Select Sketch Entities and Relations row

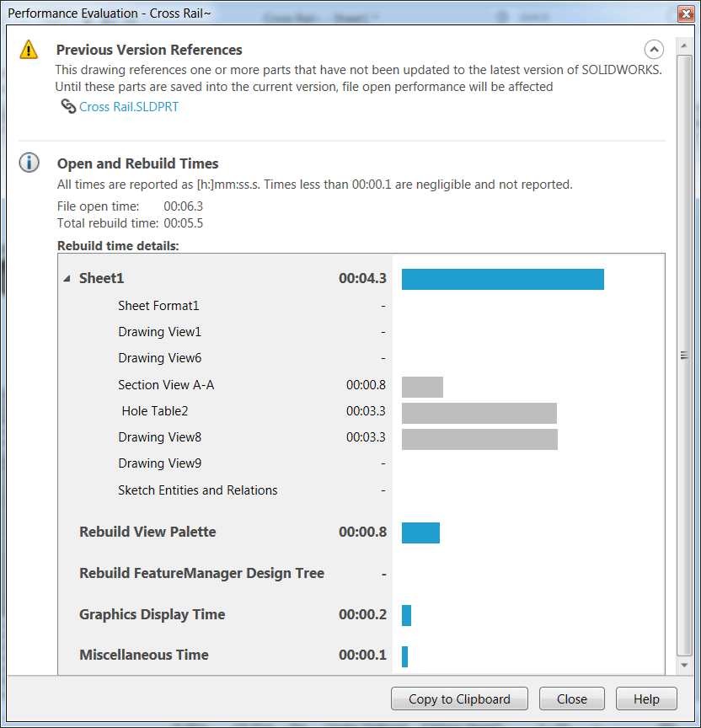[197, 490]
